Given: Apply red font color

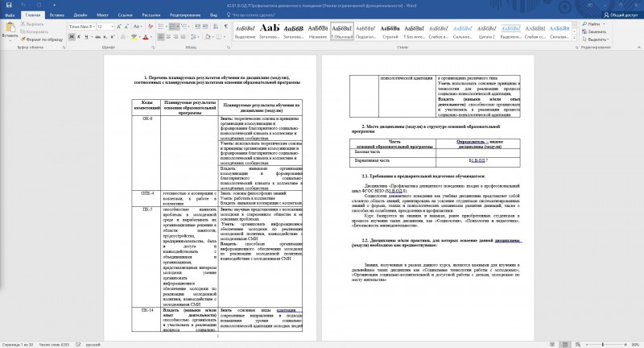Looking at the screenshot, I should pos(145,37).
